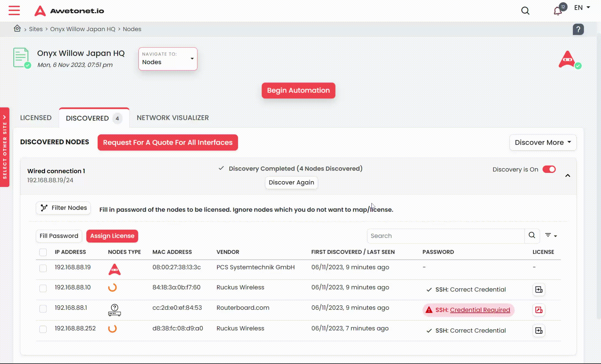Click the unknown router icon for 192.168.88.1
The width and height of the screenshot is (601, 364).
point(115,310)
